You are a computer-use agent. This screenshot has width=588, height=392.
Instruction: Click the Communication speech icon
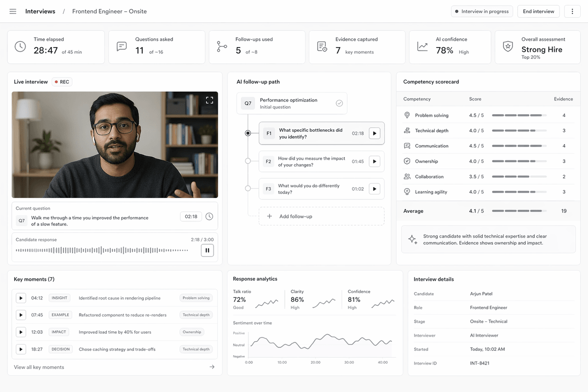tap(407, 146)
